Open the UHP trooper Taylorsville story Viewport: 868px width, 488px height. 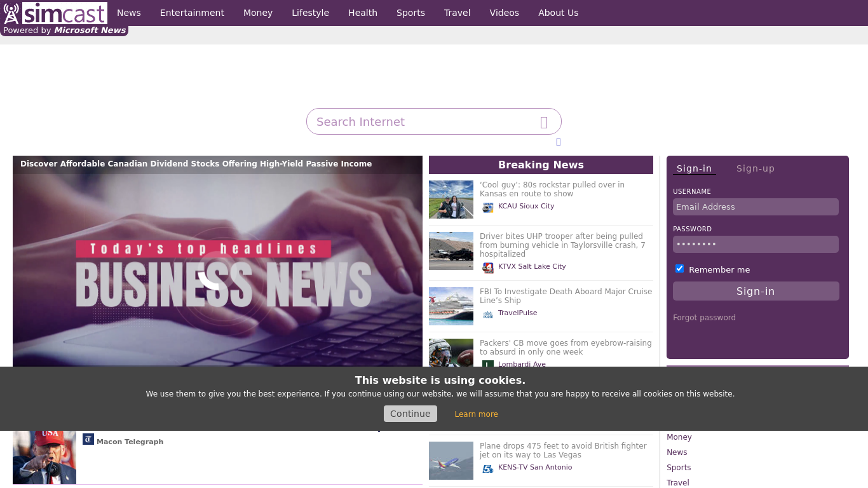point(562,245)
